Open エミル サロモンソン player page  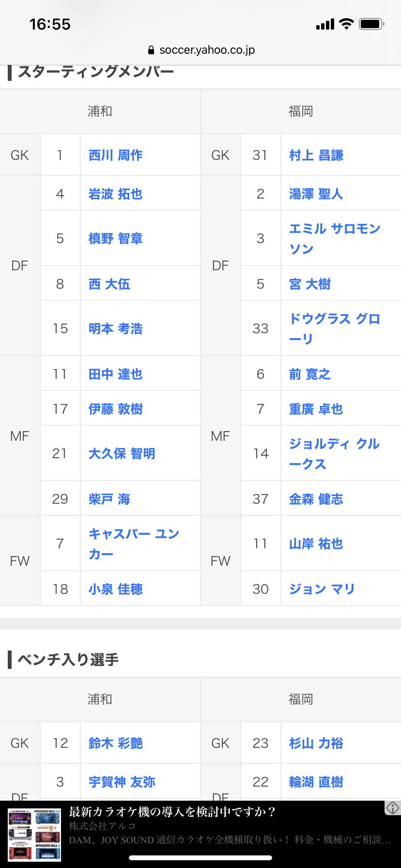pos(335,238)
